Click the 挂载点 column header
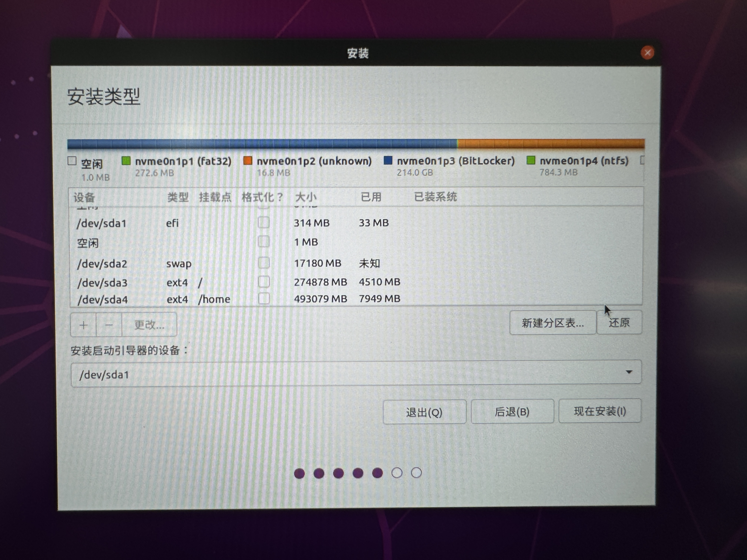Viewport: 747px width, 560px height. click(215, 197)
